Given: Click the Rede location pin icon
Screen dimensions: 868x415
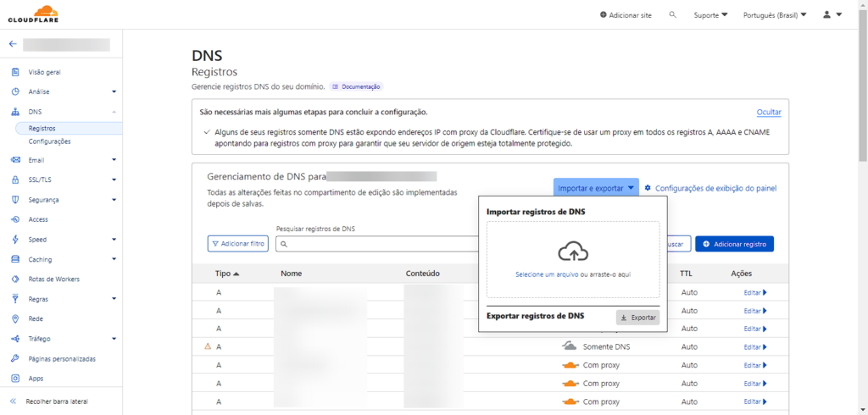Looking at the screenshot, I should 15,318.
